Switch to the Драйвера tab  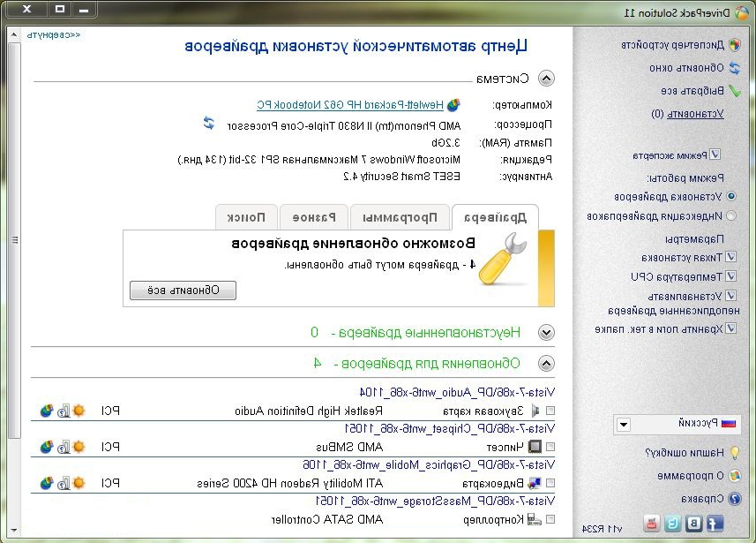[495, 218]
